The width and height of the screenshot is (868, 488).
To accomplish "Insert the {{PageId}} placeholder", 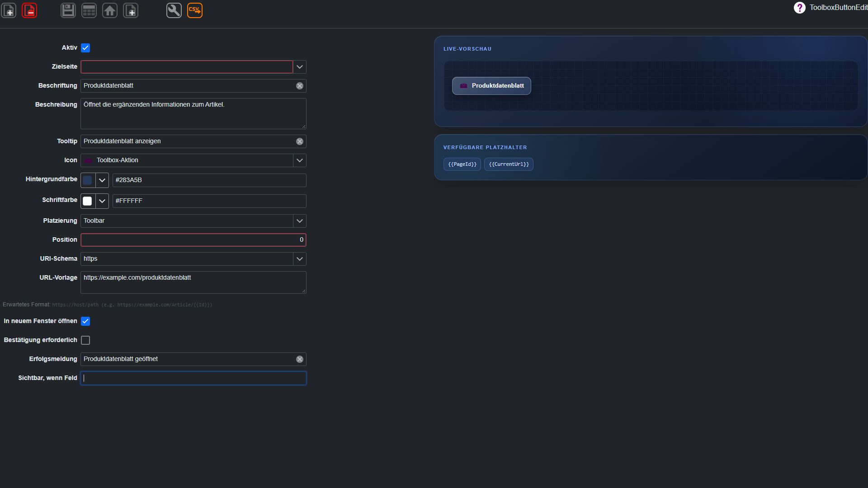I will coord(462,164).
